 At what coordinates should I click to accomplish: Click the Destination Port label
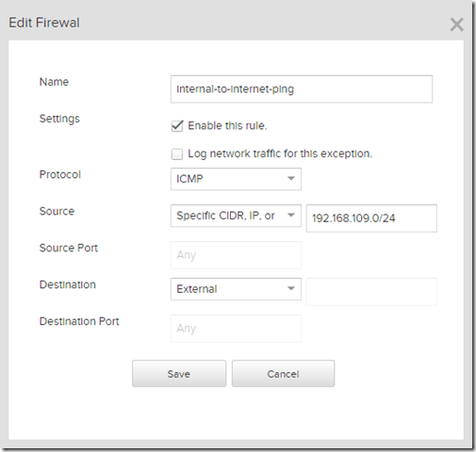pyautogui.click(x=79, y=321)
